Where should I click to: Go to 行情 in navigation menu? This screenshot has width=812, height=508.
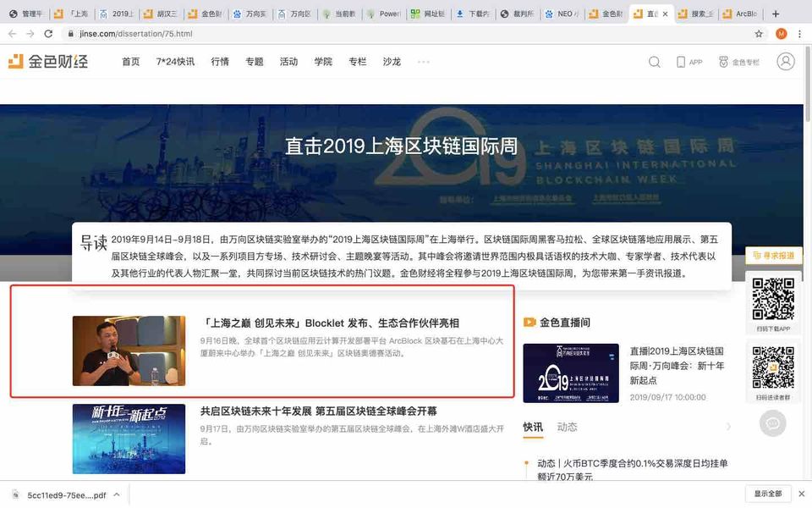(220, 62)
